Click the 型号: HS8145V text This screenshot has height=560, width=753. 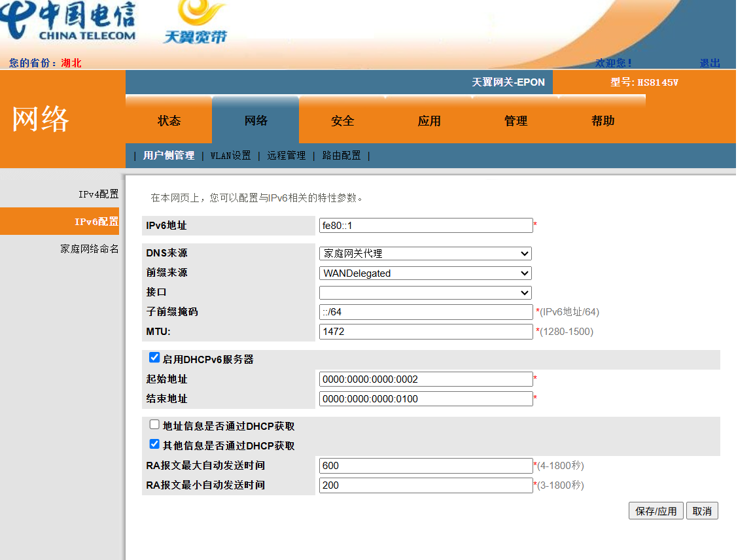pyautogui.click(x=644, y=82)
